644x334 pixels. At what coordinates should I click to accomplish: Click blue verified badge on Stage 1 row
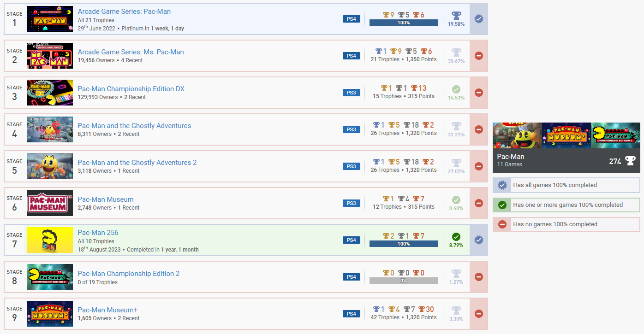click(x=478, y=19)
